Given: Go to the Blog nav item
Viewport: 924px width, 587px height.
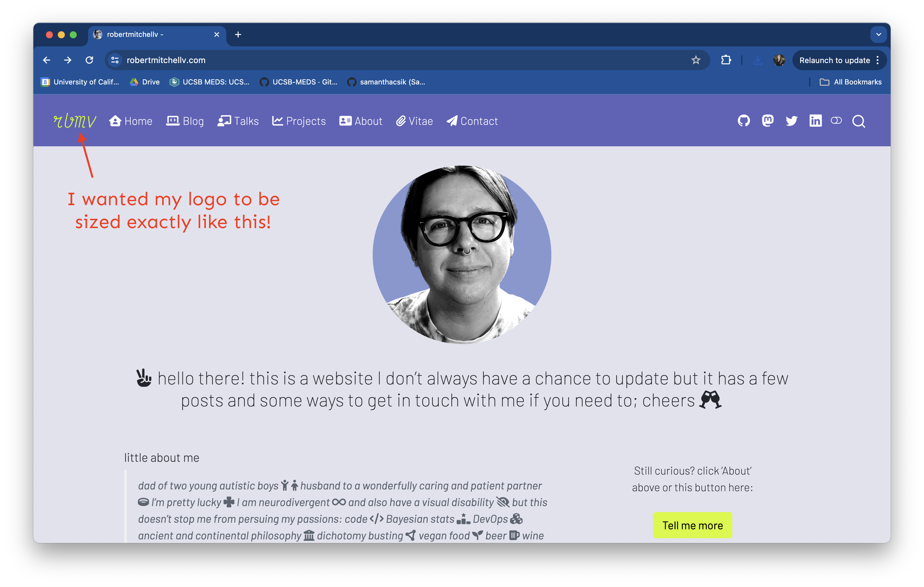Looking at the screenshot, I should [x=185, y=121].
